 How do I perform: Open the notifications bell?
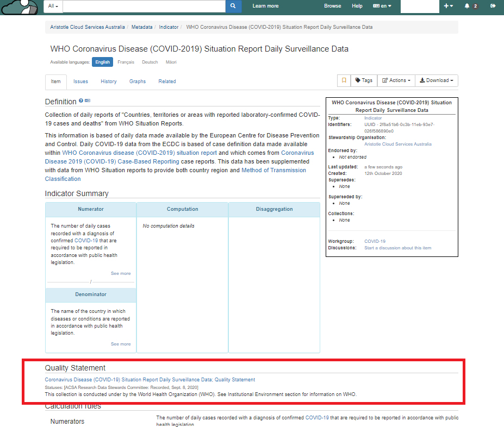coord(467,6)
